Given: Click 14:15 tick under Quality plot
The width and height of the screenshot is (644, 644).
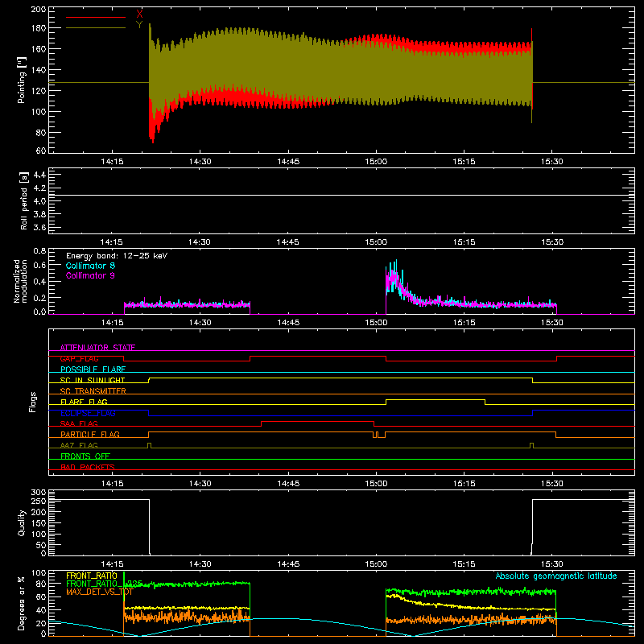Looking at the screenshot, I should [x=112, y=564].
